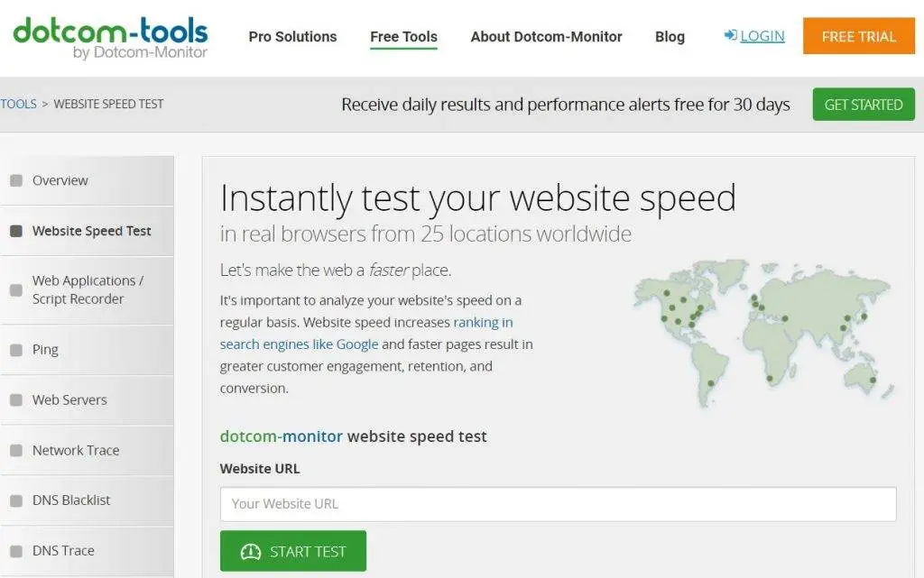Click the square bullet beside DNS Blacklist
Screen dimensions: 924x578
click(x=16, y=500)
